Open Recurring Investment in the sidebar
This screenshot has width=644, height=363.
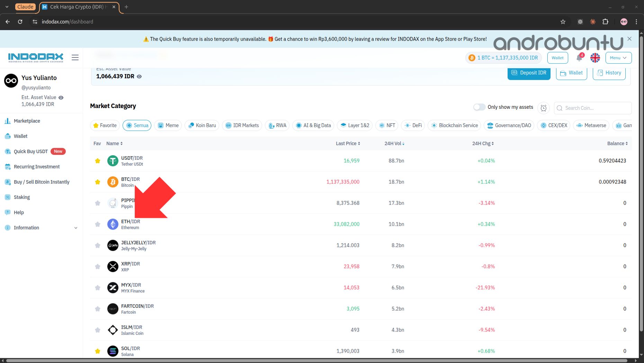[x=36, y=167]
